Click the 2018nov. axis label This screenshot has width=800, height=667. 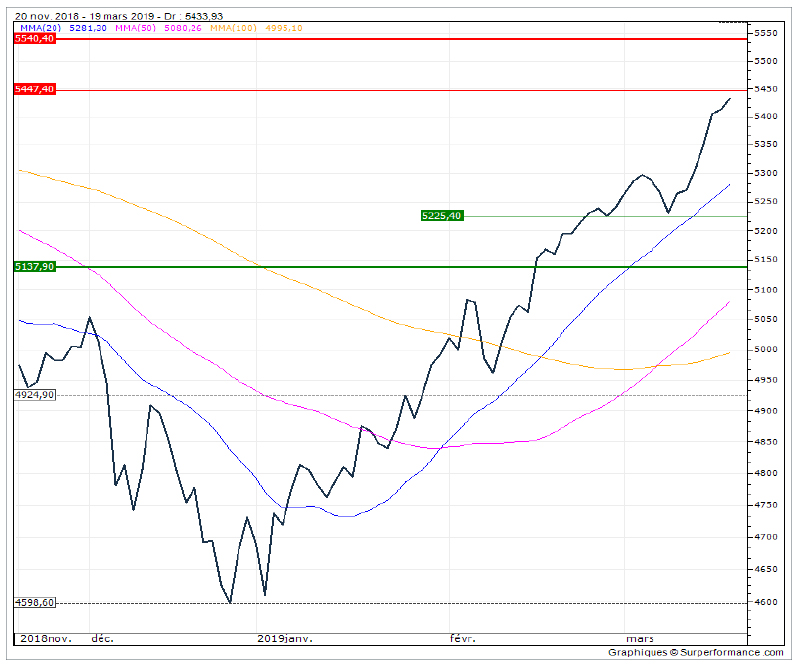pyautogui.click(x=46, y=639)
